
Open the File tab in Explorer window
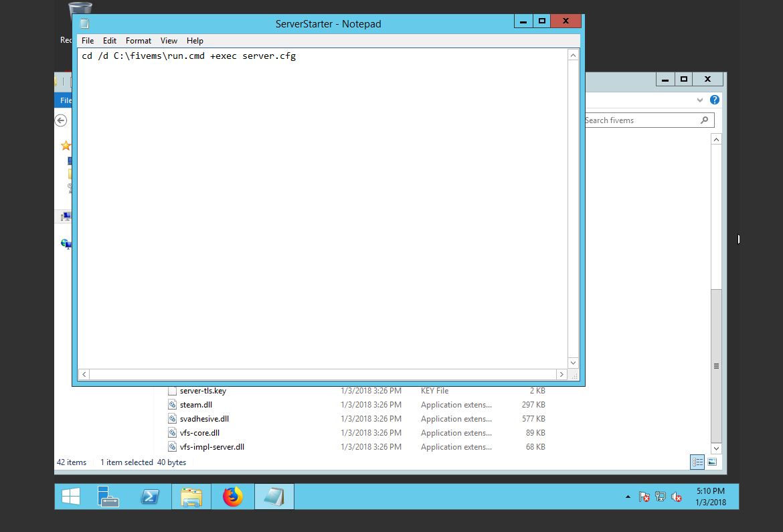(x=65, y=100)
